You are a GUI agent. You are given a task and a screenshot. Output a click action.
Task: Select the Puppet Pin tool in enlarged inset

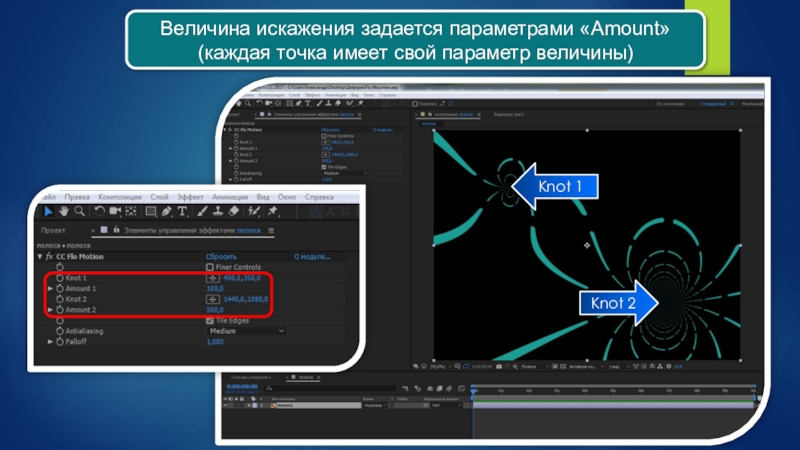(x=272, y=211)
